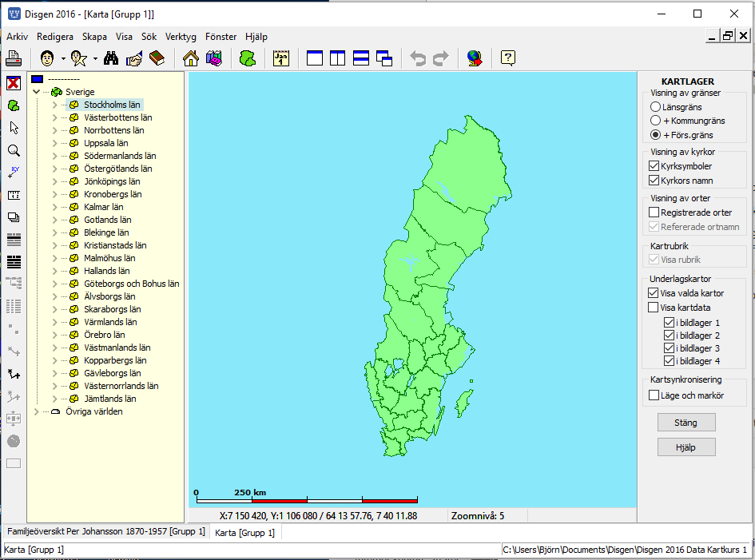755x560 pixels.
Task: Open the Fönster menu
Action: pyautogui.click(x=221, y=37)
